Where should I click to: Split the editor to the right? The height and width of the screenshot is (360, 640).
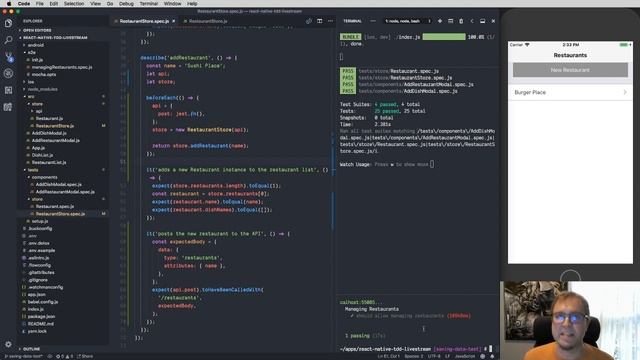[320, 21]
